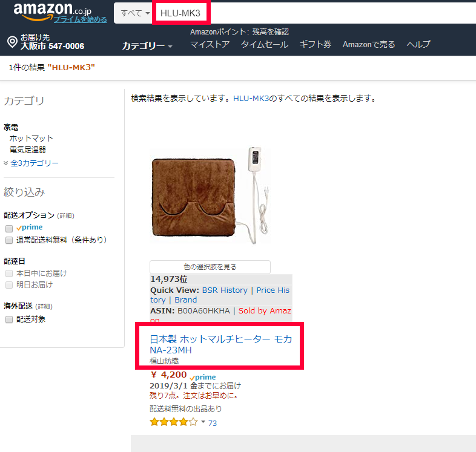Click the search field containing HLU-MK3
Screen dimensions: 476x452
click(x=312, y=13)
